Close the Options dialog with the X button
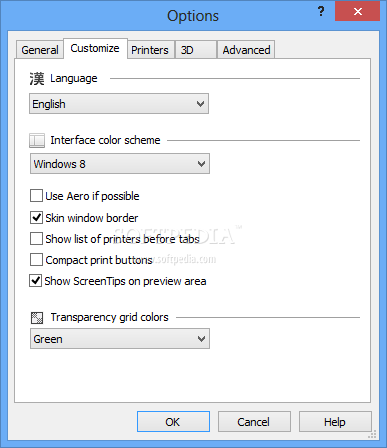The image size is (387, 448). click(x=358, y=11)
